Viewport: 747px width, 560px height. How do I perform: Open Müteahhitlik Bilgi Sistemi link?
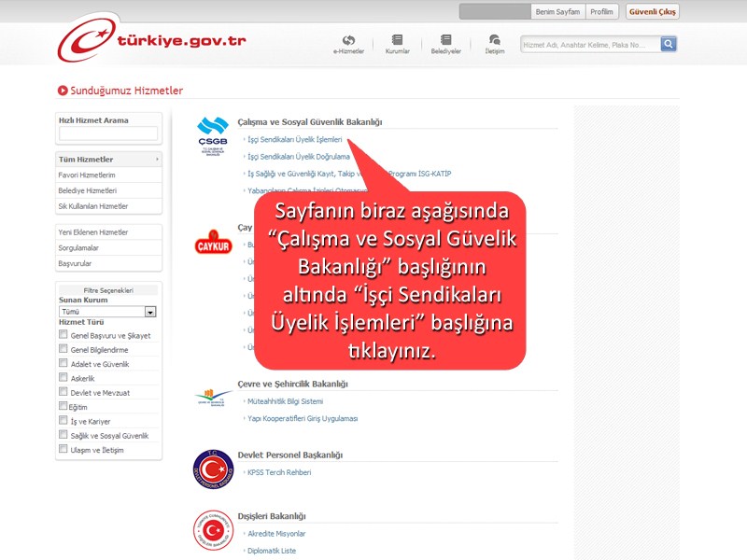(x=285, y=401)
